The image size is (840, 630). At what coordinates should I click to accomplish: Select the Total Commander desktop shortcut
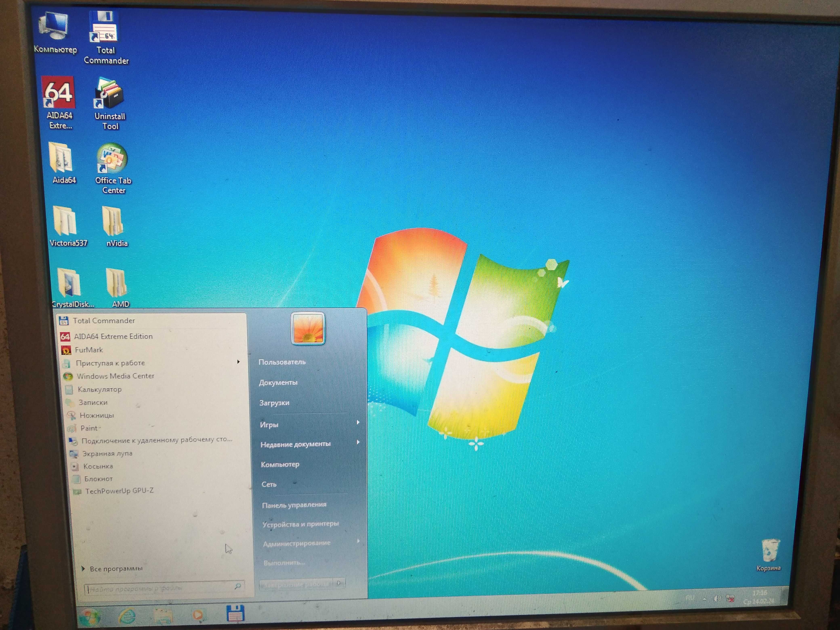(x=106, y=38)
